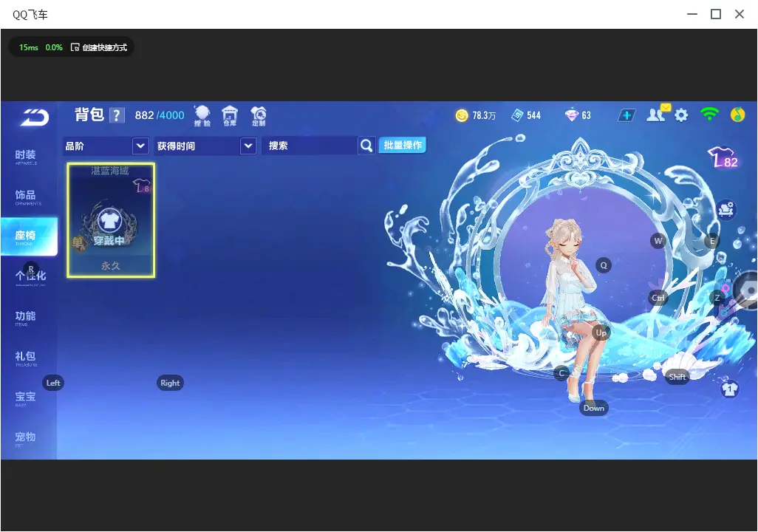
Task: Open the yellow music note icon
Action: pos(737,115)
